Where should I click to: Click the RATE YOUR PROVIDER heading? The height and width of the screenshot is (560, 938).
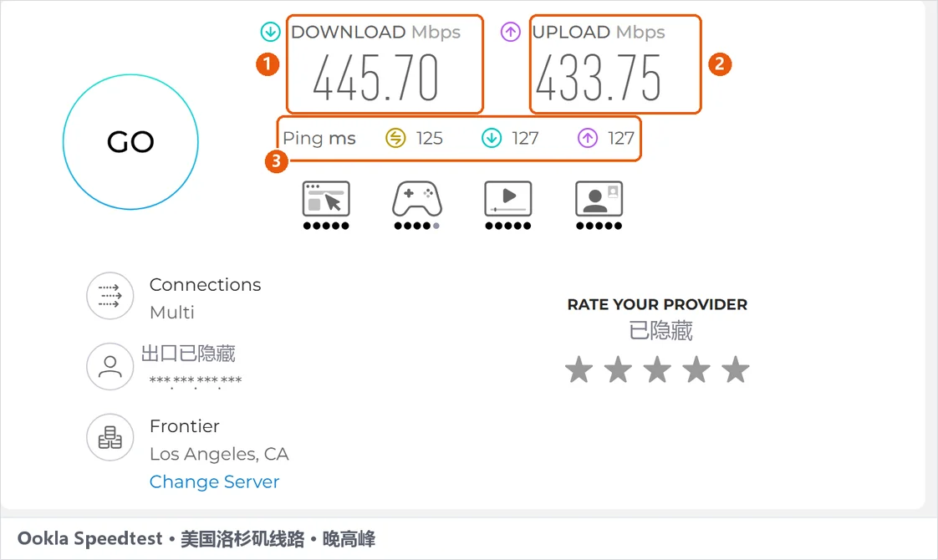tap(657, 304)
